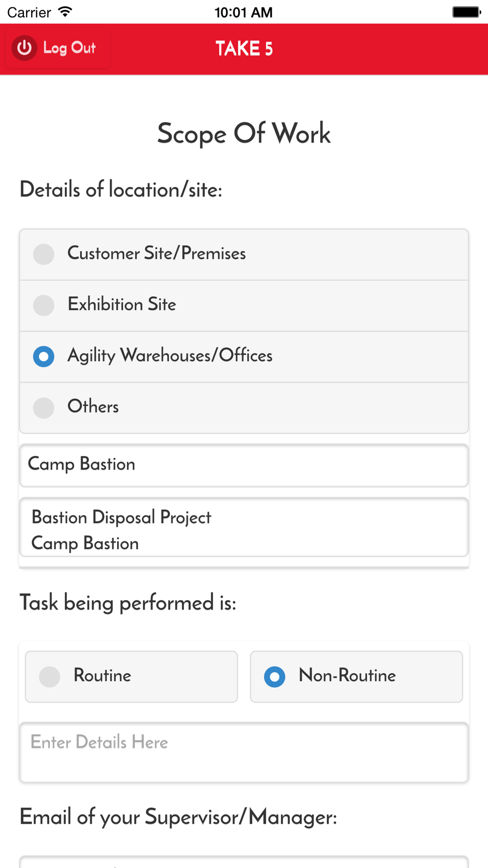Tap the Carrier label in status bar
488x868 pixels.
tap(29, 12)
